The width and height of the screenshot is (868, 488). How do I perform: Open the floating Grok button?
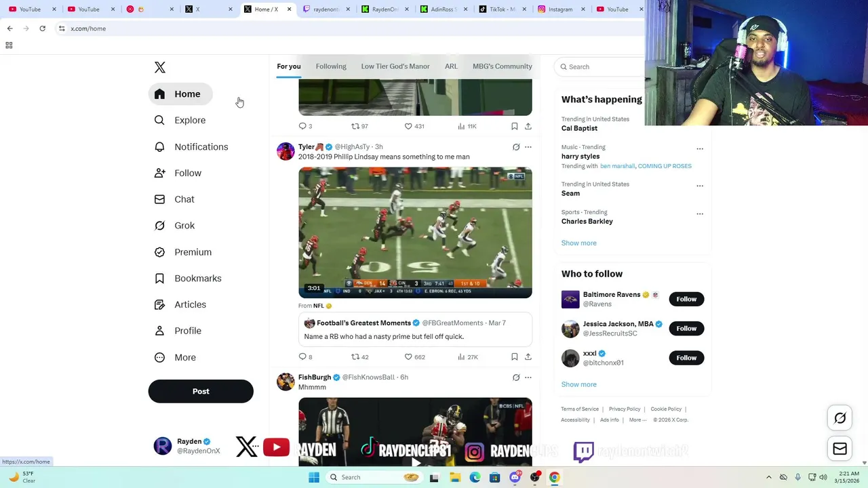click(840, 418)
